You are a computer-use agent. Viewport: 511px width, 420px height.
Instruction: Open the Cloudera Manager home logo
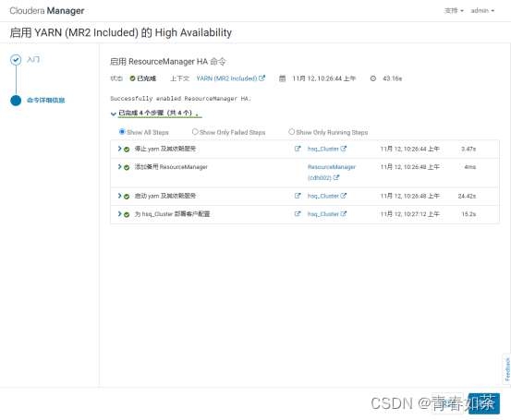pyautogui.click(x=46, y=11)
